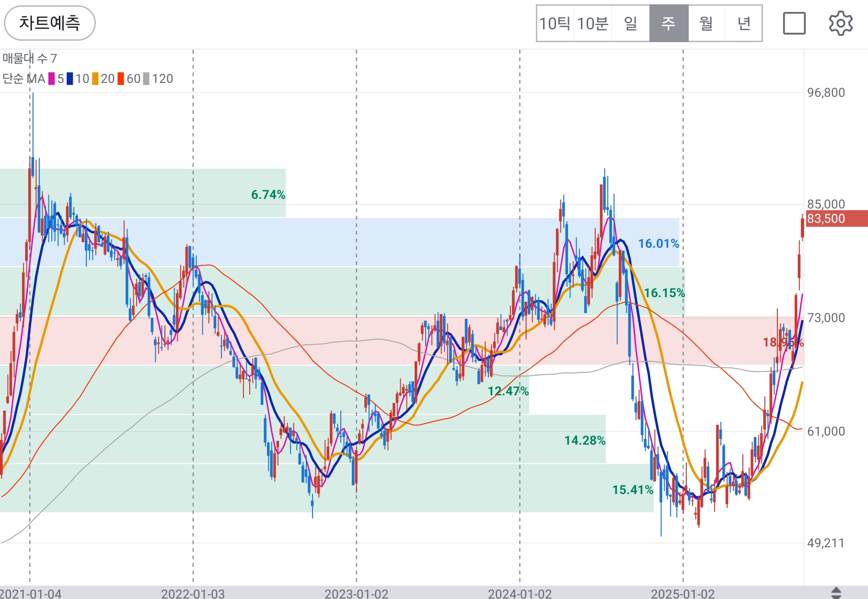868x599 pixels.
Task: Click the 61,000 price axis label
Action: coord(826,431)
